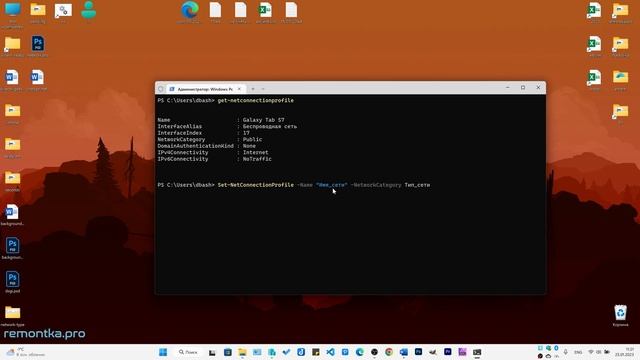Viewport: 640px width, 360px height.
Task: Click the Set-NetConnectionProfile command text
Action: pos(256,185)
